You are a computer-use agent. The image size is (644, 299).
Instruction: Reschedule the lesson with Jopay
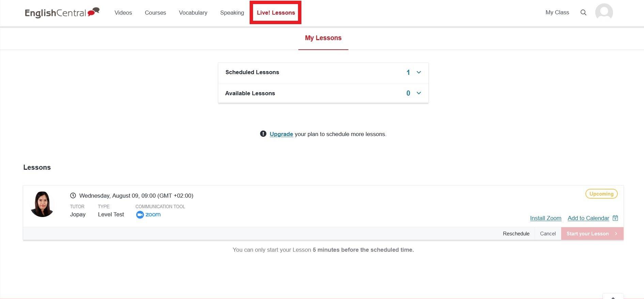click(x=516, y=234)
